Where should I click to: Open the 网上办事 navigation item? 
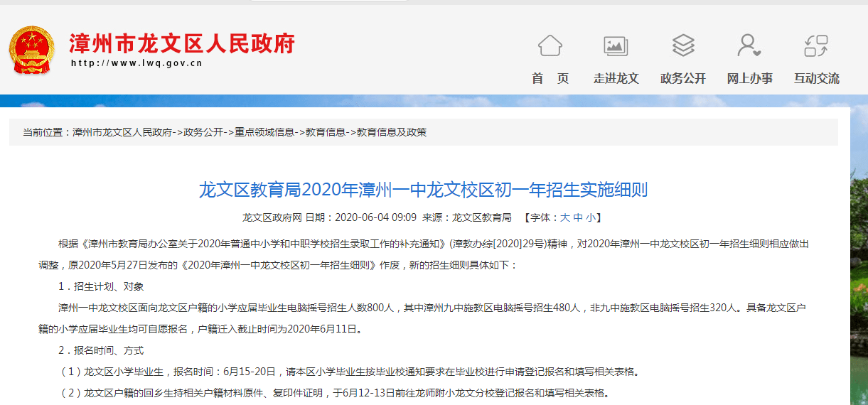tap(749, 79)
